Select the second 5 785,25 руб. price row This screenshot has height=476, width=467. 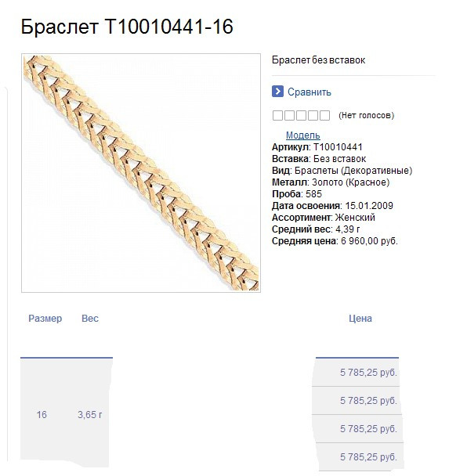(357, 401)
